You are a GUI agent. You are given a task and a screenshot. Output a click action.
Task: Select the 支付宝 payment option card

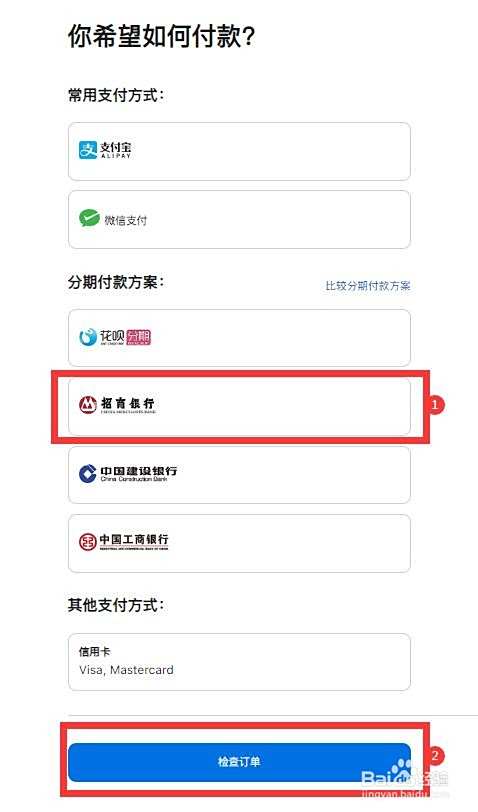pyautogui.click(x=239, y=151)
